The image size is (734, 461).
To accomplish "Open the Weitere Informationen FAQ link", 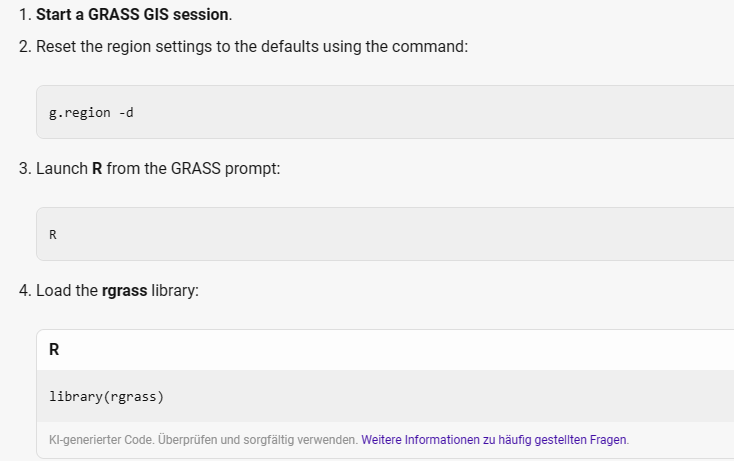I will (x=495, y=440).
